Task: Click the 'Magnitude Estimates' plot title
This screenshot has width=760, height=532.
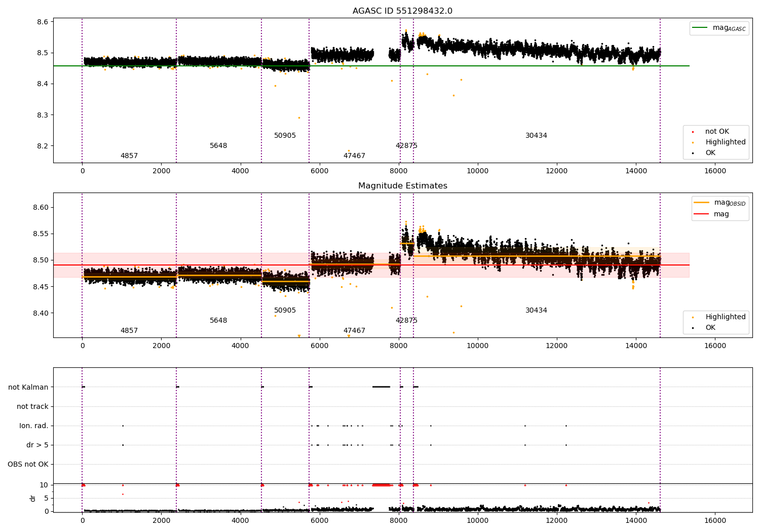Action: tap(402, 186)
